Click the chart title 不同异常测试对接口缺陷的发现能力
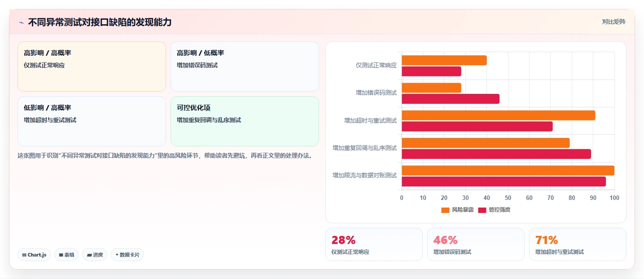This screenshot has height=279, width=644. tap(100, 22)
